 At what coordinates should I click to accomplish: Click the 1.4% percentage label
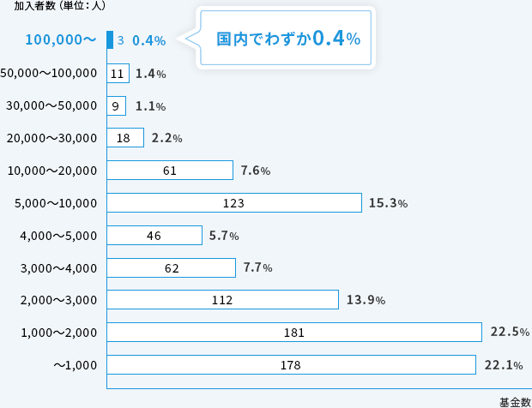(x=151, y=74)
